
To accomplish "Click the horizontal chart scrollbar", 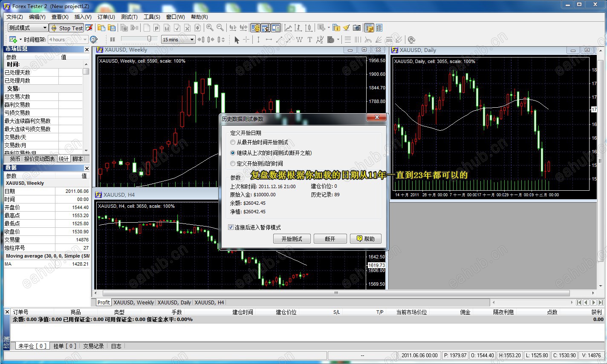I will pos(336,293).
